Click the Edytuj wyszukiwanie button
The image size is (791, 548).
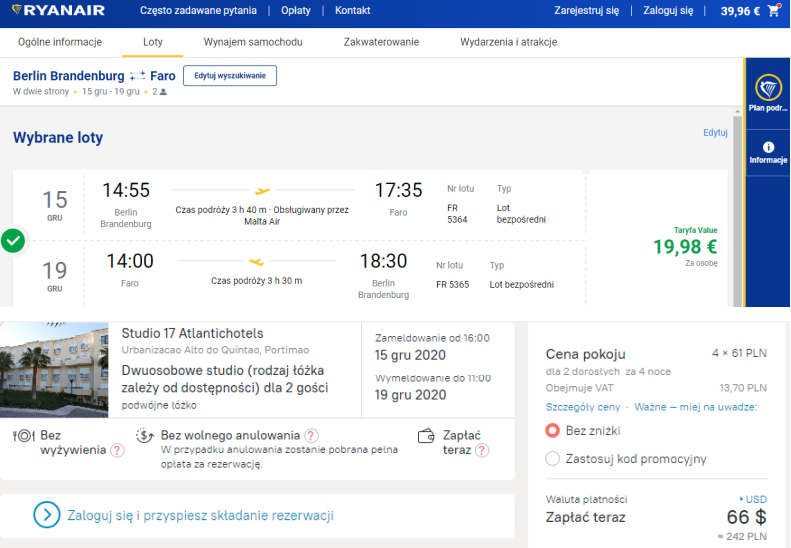coord(230,76)
